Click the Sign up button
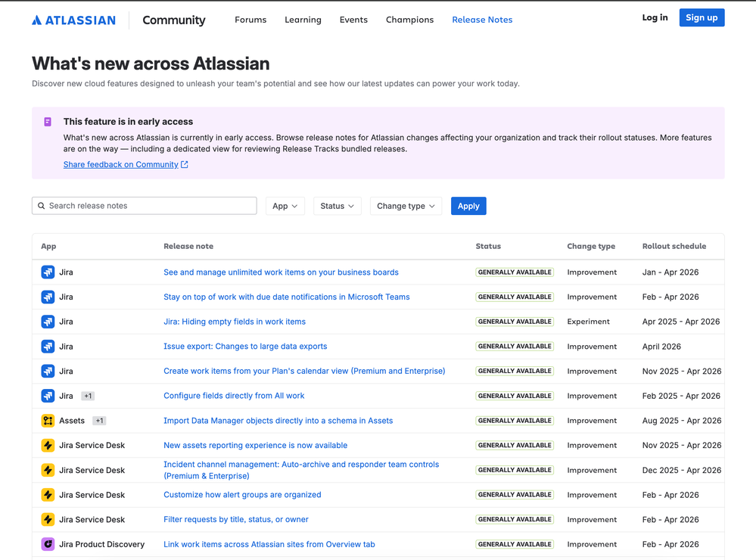The width and height of the screenshot is (756, 560). 702,17
